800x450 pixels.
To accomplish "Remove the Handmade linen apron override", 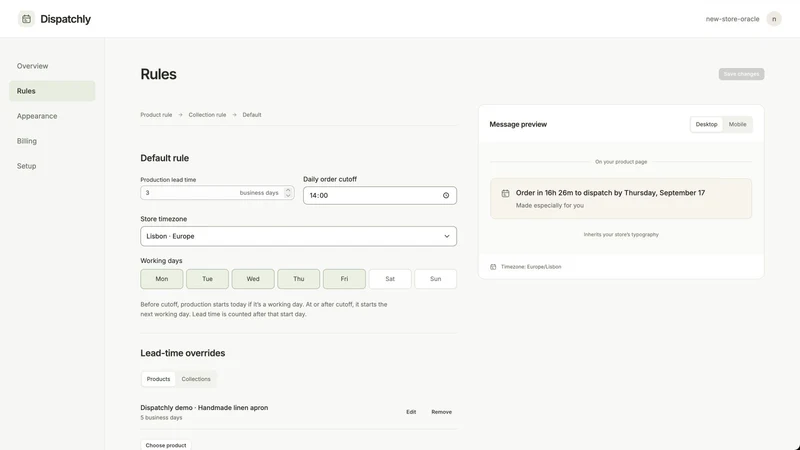I will pos(441,412).
